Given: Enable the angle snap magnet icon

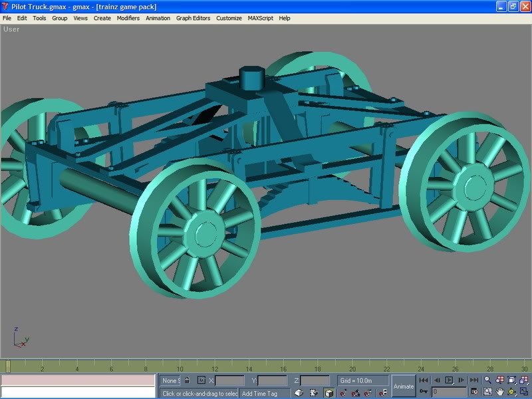Looking at the screenshot, I should pyautogui.click(x=356, y=393).
